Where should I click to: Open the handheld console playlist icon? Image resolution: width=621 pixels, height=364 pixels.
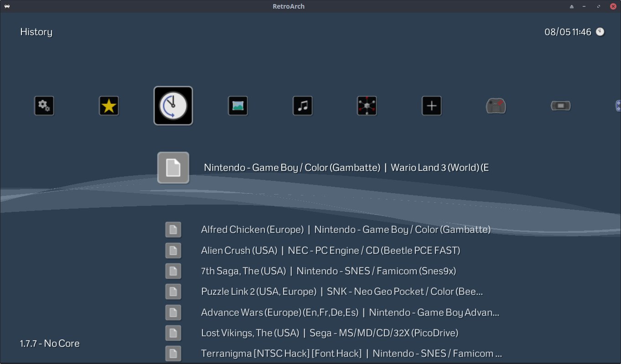560,106
